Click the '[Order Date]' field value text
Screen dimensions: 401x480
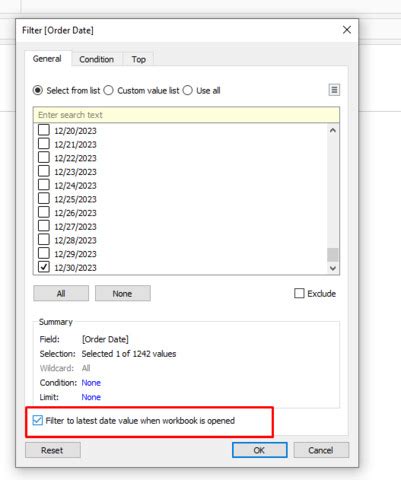[x=105, y=339]
